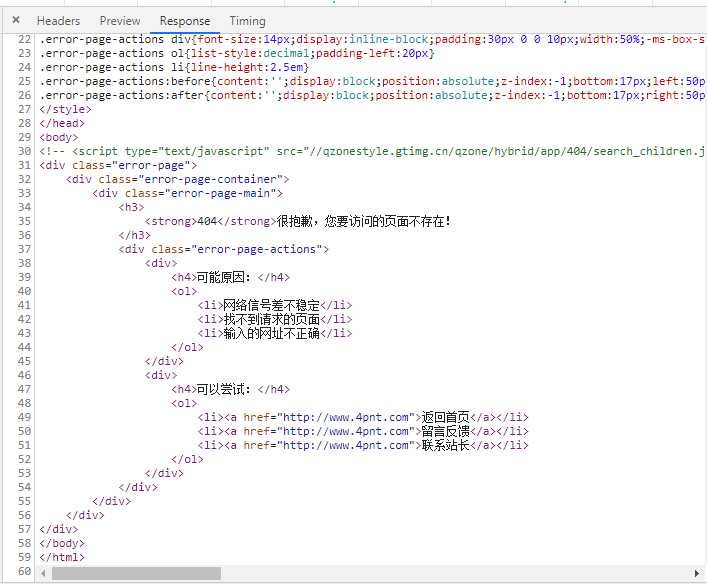Viewport: 707px width, 584px height.
Task: Click the </h3> closing tag
Action: point(135,235)
